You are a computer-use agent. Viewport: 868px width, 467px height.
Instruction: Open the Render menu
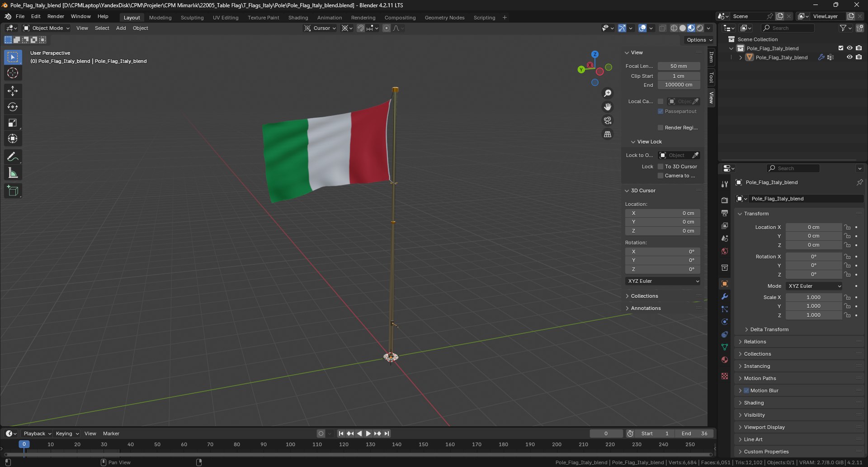click(x=56, y=16)
